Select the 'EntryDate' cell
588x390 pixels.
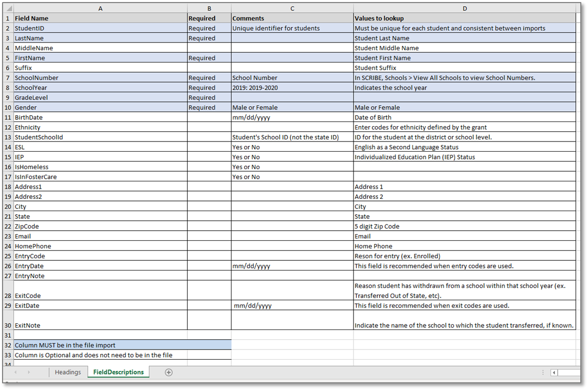[101, 266]
